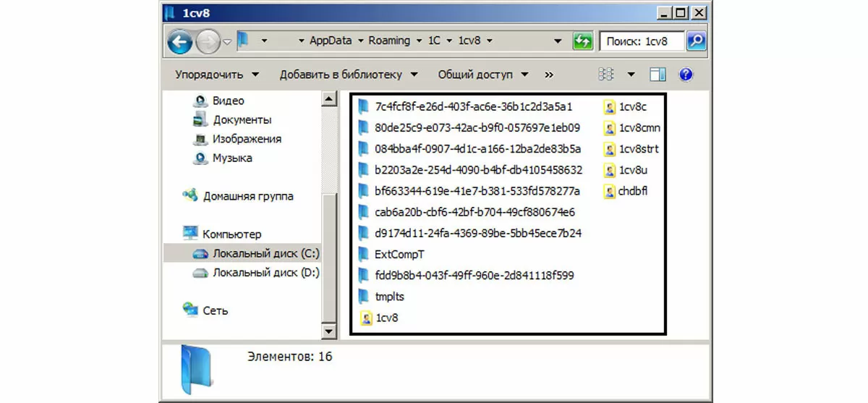The image size is (868, 403).
Task: Click the navigation pane scrollbar thumb
Action: (328, 257)
